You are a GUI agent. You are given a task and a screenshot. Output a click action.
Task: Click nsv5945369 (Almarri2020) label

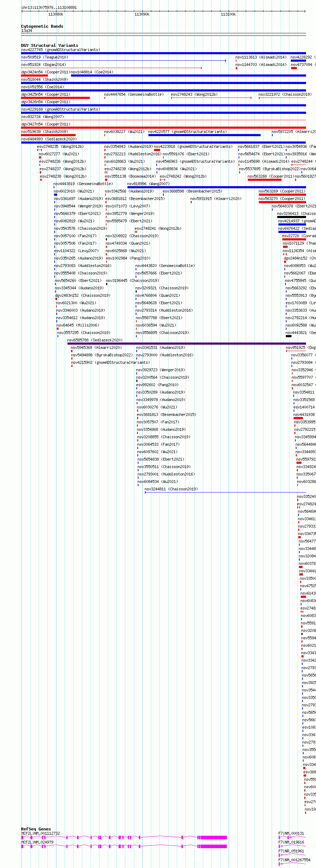click(96, 347)
